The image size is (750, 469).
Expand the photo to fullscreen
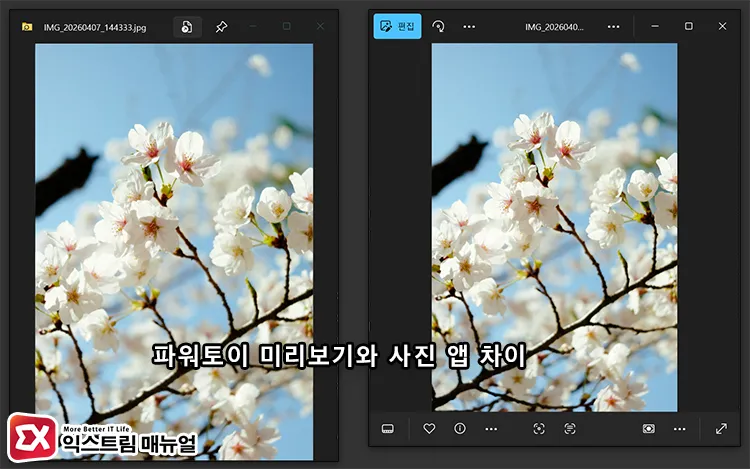click(721, 429)
